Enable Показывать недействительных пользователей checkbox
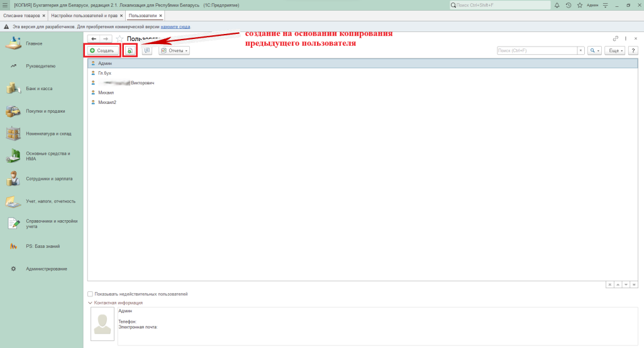644x348 pixels. (x=91, y=294)
